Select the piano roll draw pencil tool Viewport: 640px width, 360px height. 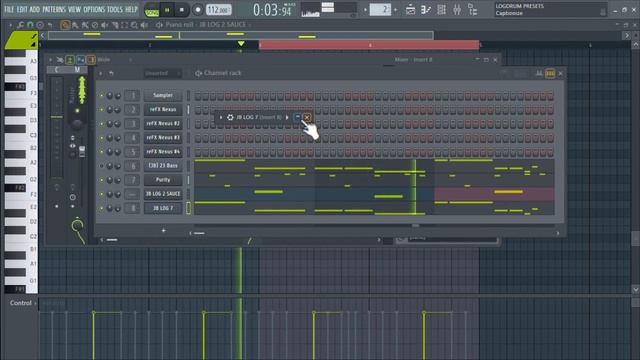65,25
